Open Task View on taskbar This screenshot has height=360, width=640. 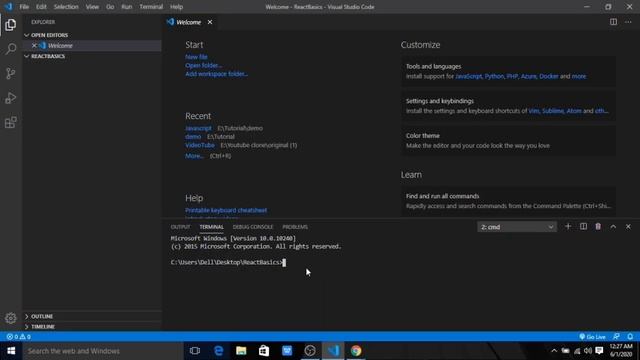pos(195,351)
